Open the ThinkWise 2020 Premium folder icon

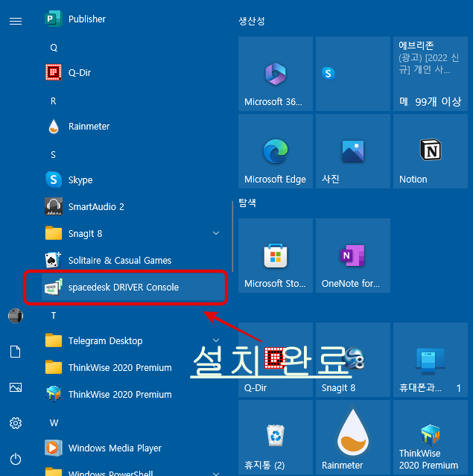tap(54, 367)
